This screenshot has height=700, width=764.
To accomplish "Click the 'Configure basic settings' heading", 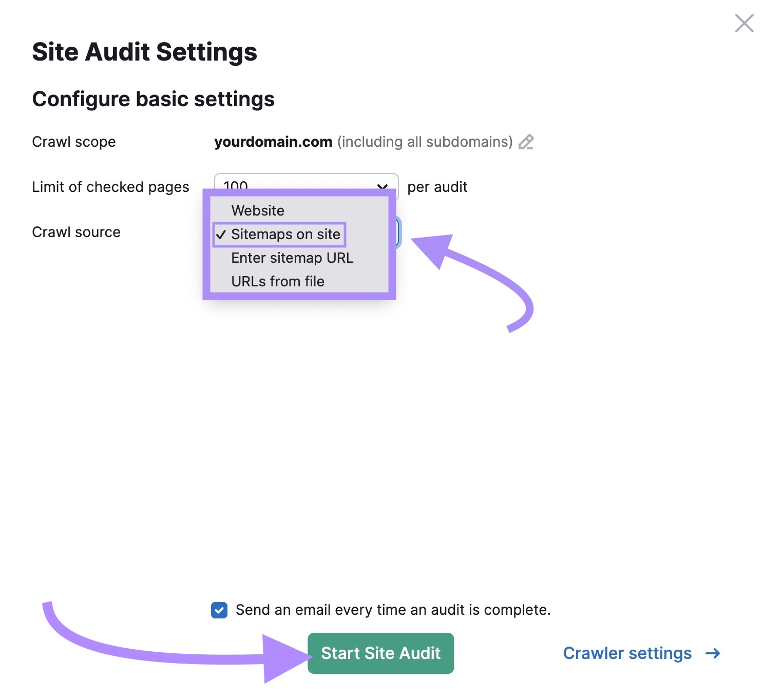I will tap(153, 99).
